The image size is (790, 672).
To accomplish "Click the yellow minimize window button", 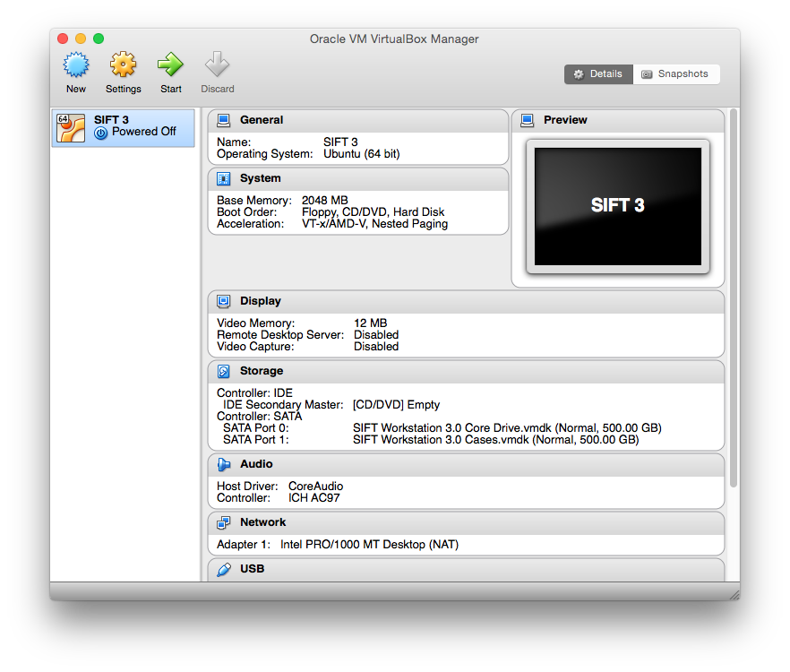I will pos(81,39).
